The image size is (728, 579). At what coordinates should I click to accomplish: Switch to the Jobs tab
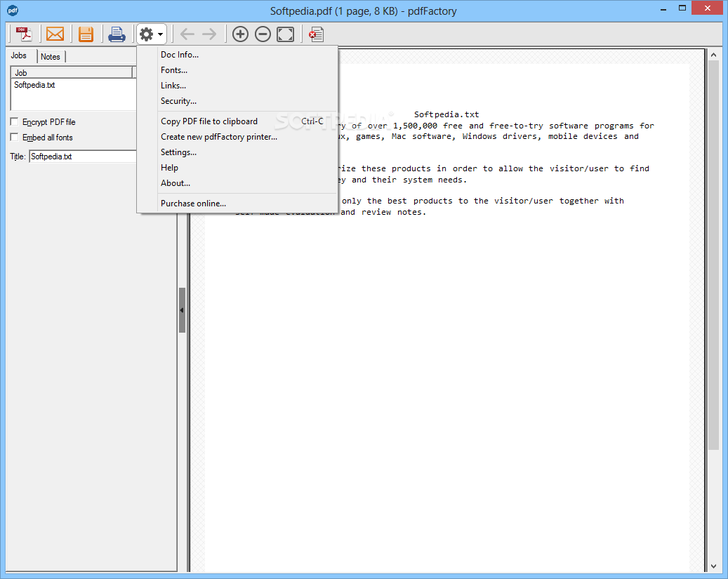point(18,55)
